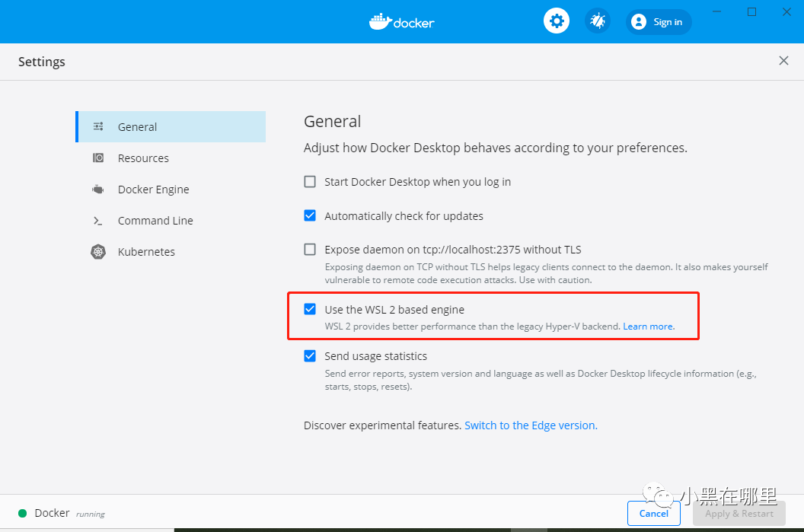Viewport: 804px width, 532px height.
Task: Click the green Docker running status dot
Action: point(23,513)
